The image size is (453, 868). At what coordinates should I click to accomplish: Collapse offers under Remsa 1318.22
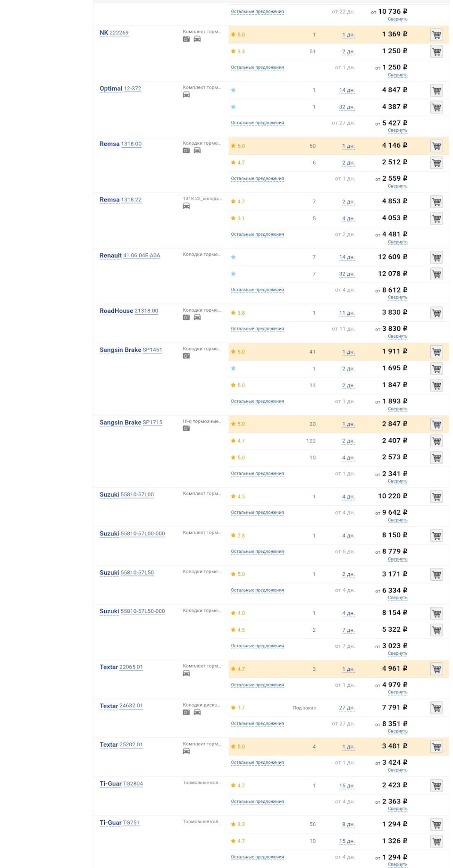pyautogui.click(x=397, y=242)
